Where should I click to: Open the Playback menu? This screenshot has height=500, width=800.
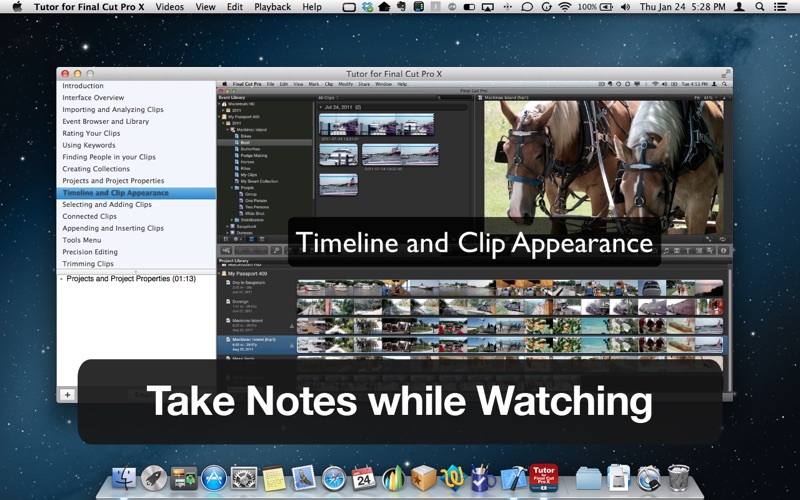click(272, 7)
